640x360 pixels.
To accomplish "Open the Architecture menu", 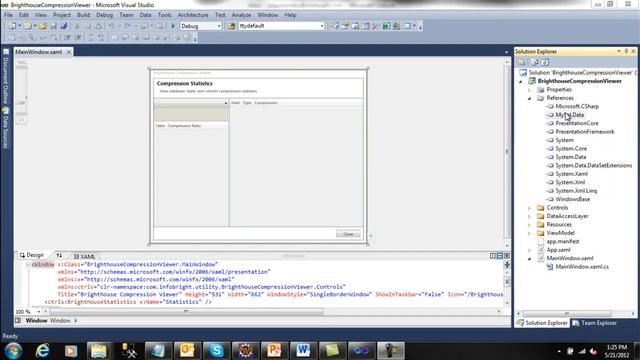I will [193, 15].
